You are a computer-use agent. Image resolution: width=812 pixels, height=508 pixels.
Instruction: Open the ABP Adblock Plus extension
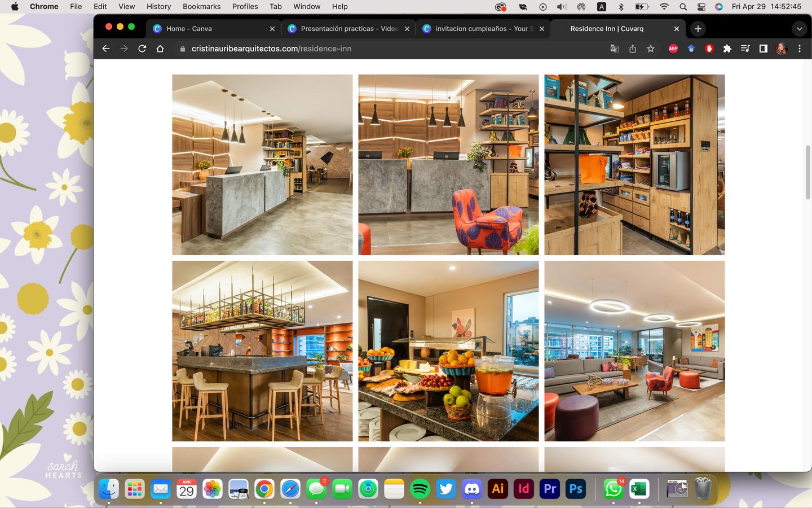point(673,49)
